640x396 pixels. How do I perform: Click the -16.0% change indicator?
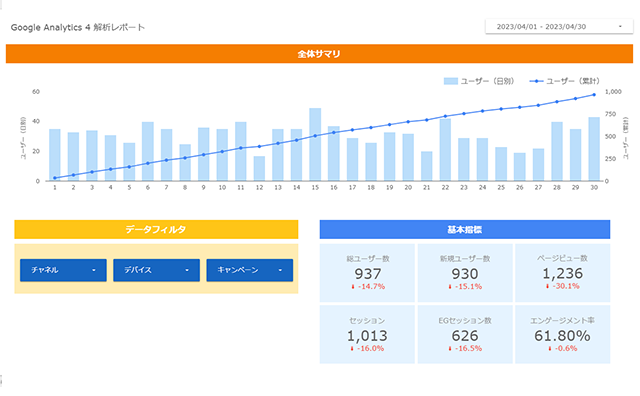click(367, 349)
